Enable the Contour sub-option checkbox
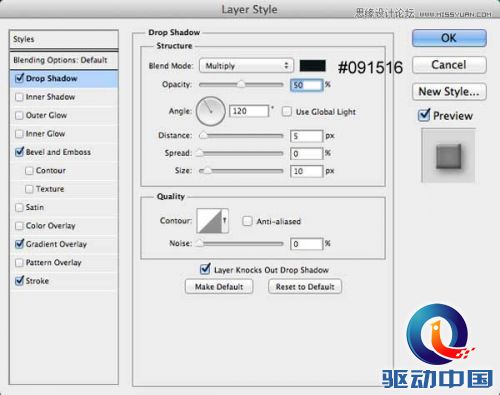 click(29, 171)
